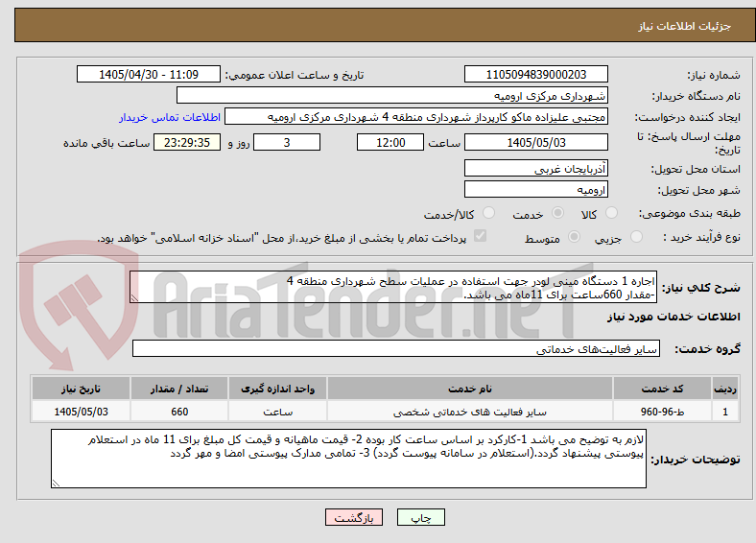Click the چاپ (print) button
Viewport: 756px width, 543px height.
point(420,517)
